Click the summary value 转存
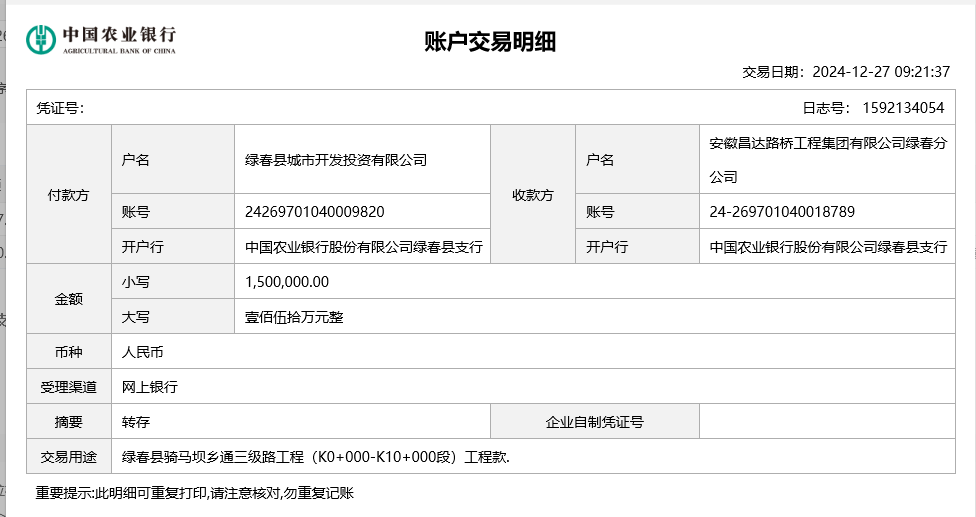 136,422
